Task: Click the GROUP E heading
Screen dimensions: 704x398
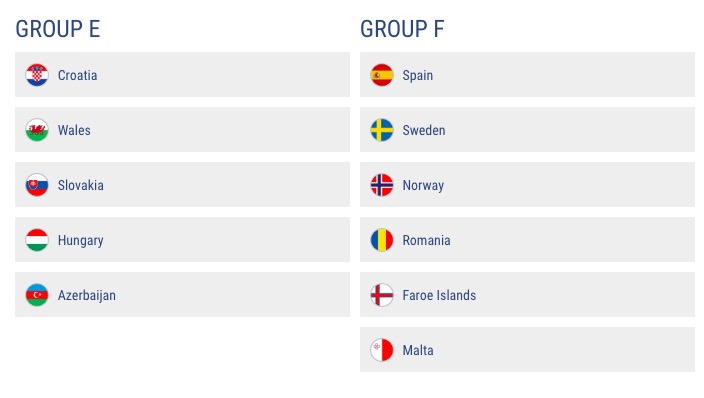Action: 57,29
